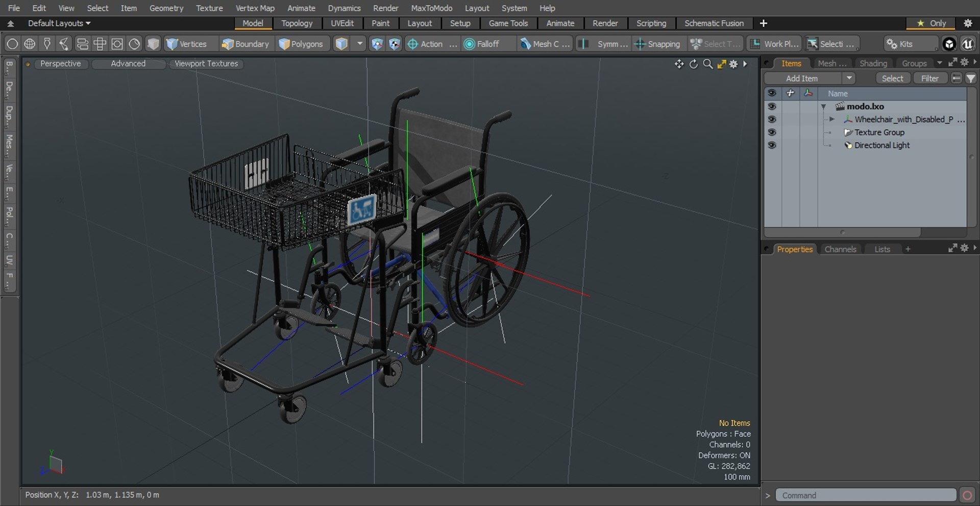Click the blue cube items mode icon
Viewport: 980px width, 506px height.
point(341,44)
